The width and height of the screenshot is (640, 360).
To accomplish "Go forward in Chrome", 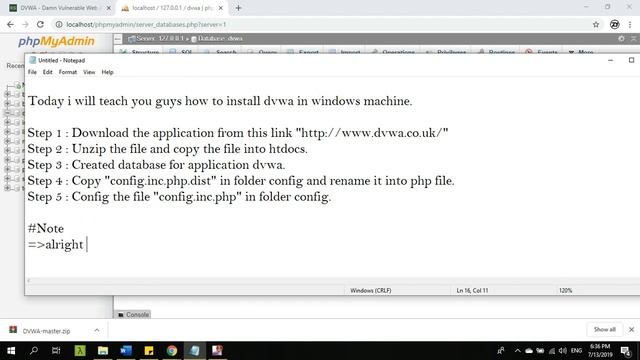I will tap(25, 24).
